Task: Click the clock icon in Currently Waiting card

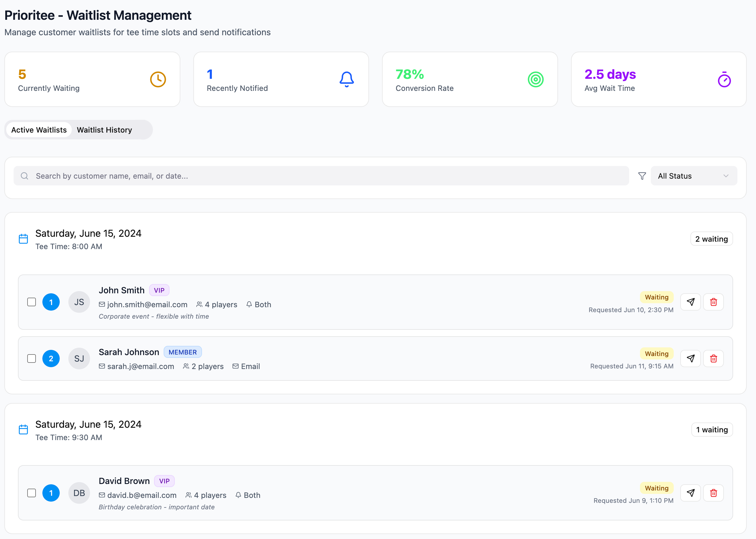Action: [x=158, y=79]
